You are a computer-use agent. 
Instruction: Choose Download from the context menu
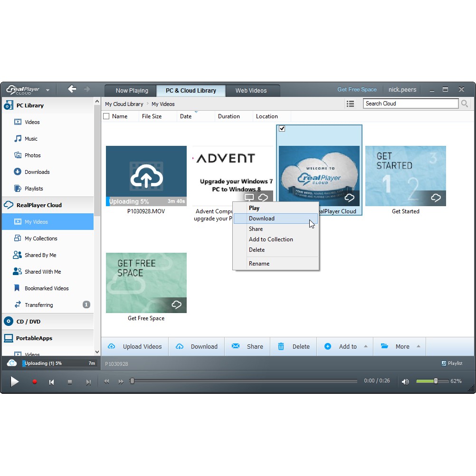point(262,219)
